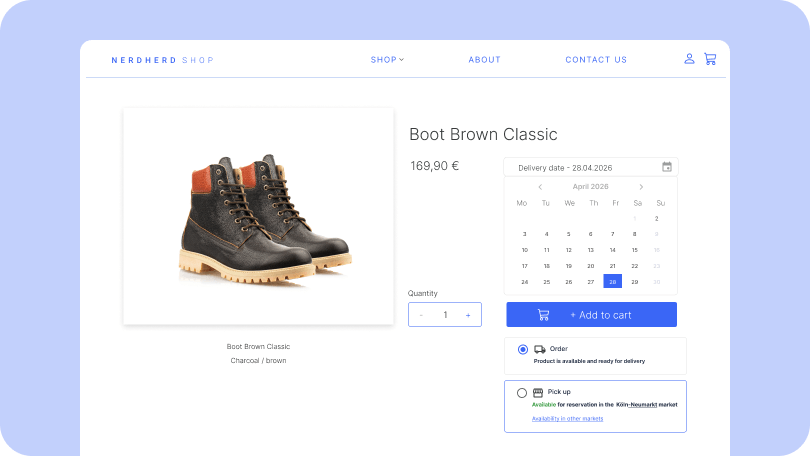Open the shopping cart icon in header
The width and height of the screenshot is (810, 456).
[x=710, y=59]
